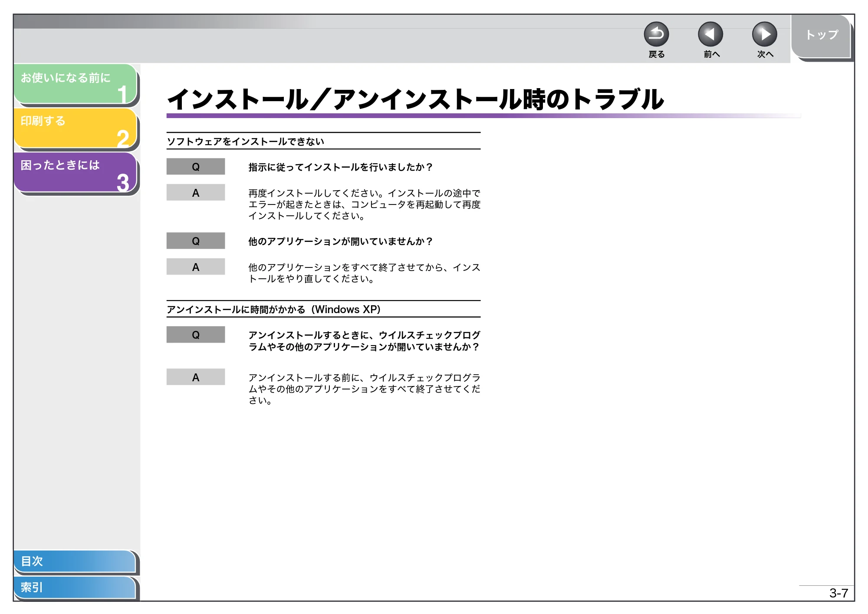Click question about ウイルスチェックプログラム when uninstalling

pyautogui.click(x=365, y=341)
